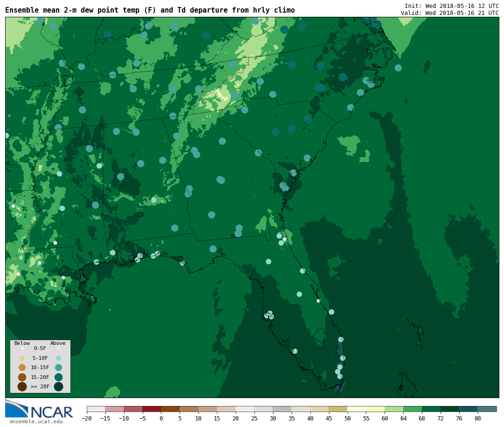504x427 pixels.
Task: Pick the -5 to 0 dark red swatch
Action: pos(152,409)
